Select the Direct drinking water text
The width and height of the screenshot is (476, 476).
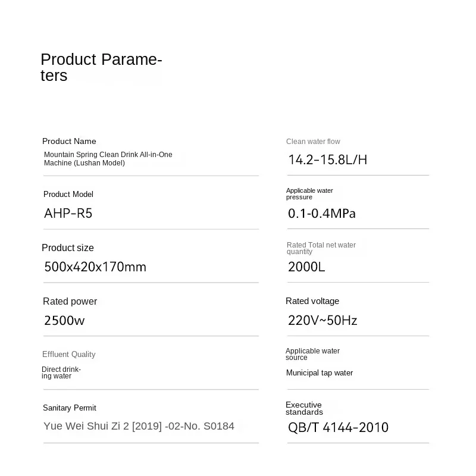tap(61, 372)
